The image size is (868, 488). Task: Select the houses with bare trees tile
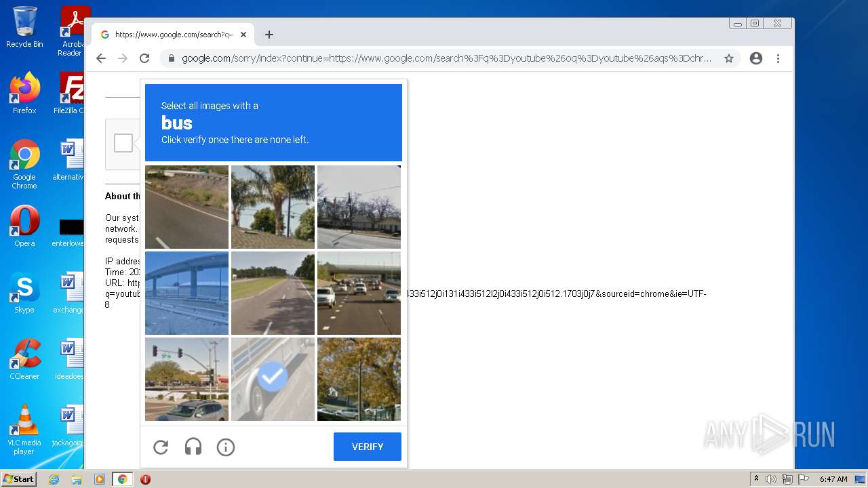(x=359, y=207)
